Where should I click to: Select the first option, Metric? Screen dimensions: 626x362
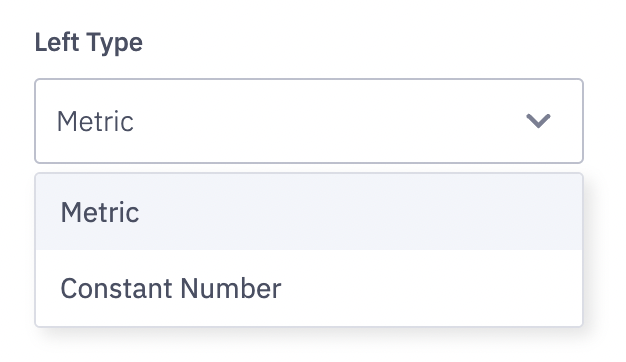[x=309, y=212]
